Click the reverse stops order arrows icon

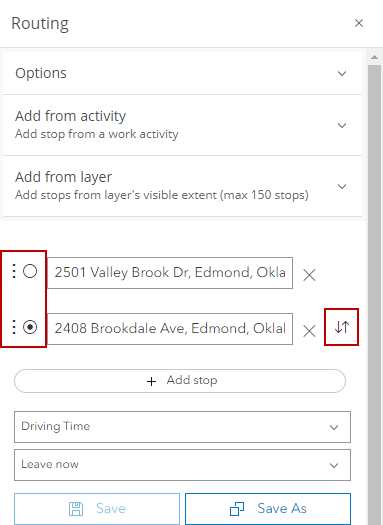[x=341, y=327]
